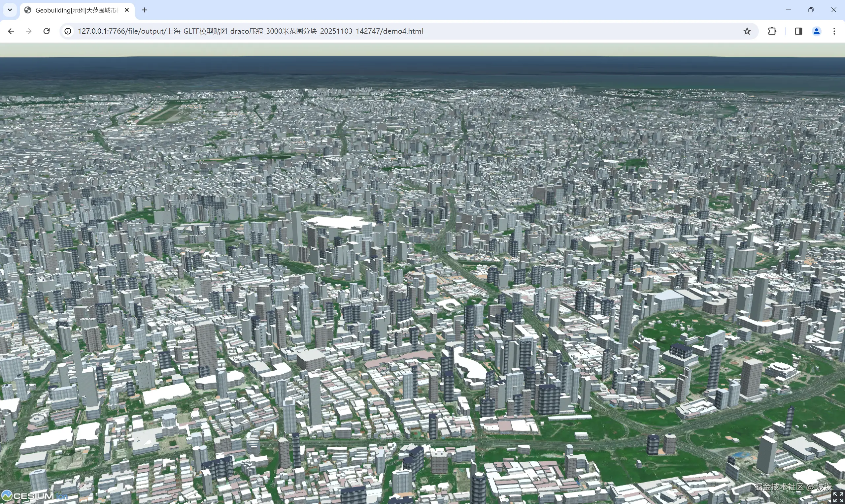Close the browser window
The width and height of the screenshot is (845, 504).
point(833,10)
